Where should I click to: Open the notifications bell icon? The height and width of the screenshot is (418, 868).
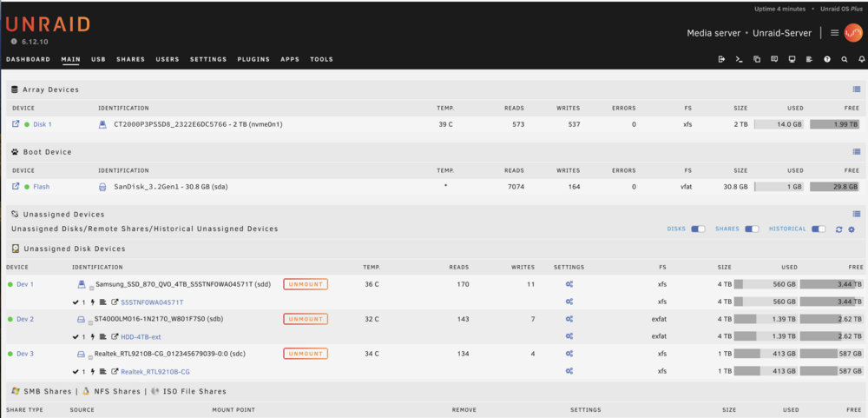pyautogui.click(x=861, y=59)
